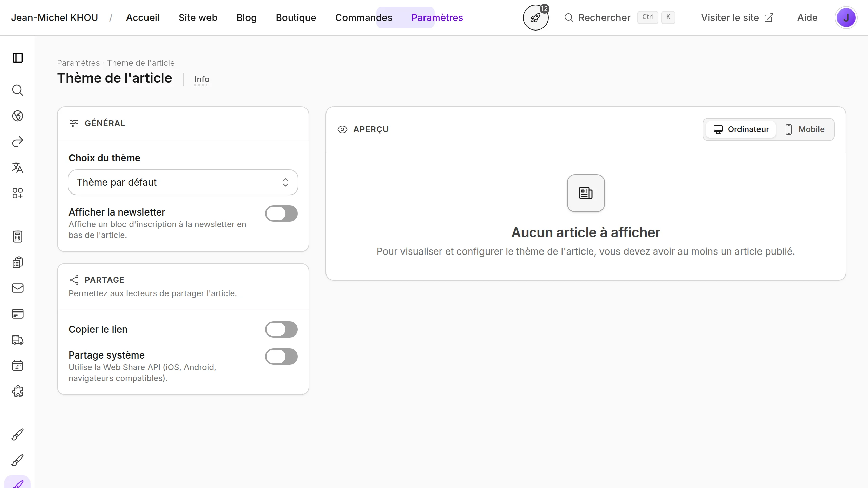Screen dimensions: 868x488
Task: Open the credit card payment icon
Action: click(x=18, y=314)
